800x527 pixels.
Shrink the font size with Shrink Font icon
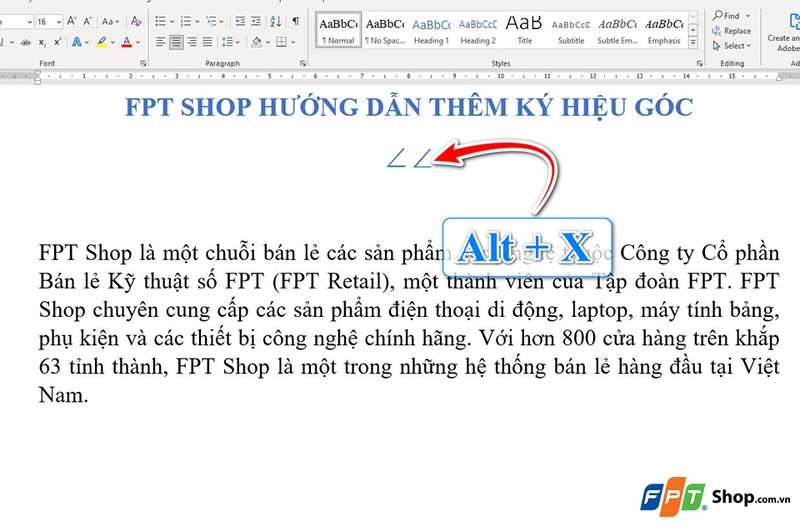tap(88, 21)
